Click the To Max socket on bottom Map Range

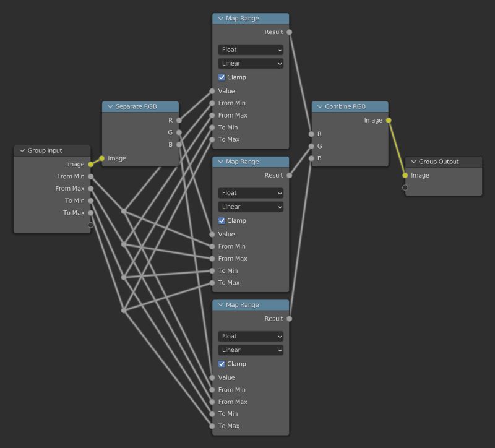point(212,426)
